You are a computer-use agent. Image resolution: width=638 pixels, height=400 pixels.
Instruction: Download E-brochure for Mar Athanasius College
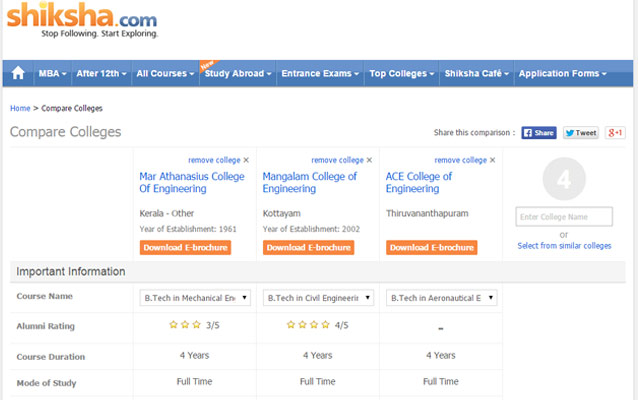click(185, 247)
